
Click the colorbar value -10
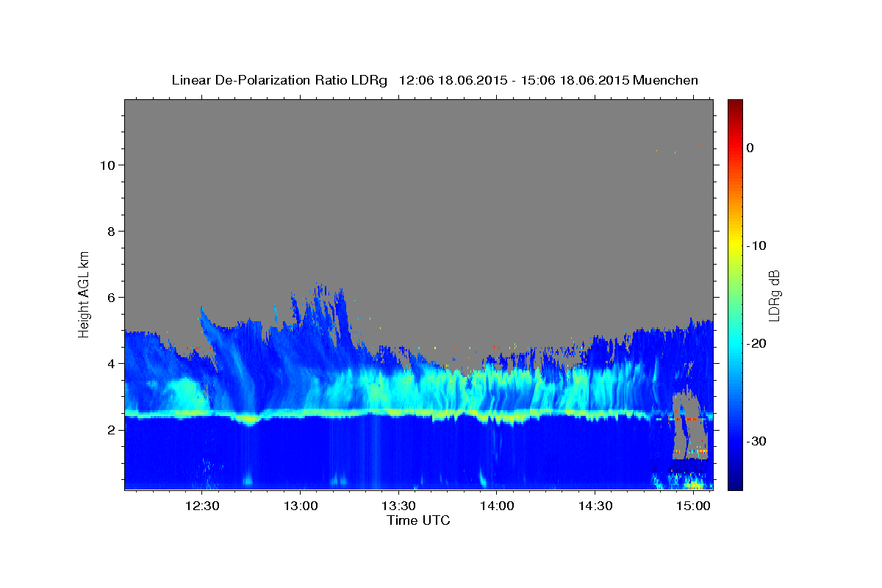pyautogui.click(x=756, y=245)
